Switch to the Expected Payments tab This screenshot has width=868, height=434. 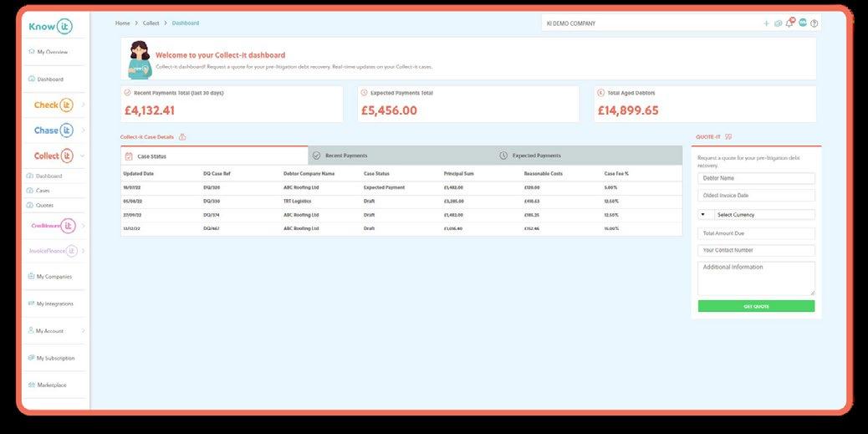click(x=589, y=156)
